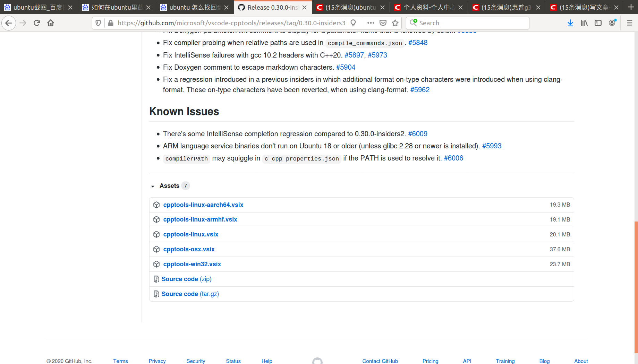Click the lightbulb icon in address bar
The image size is (638, 364).
click(x=353, y=23)
